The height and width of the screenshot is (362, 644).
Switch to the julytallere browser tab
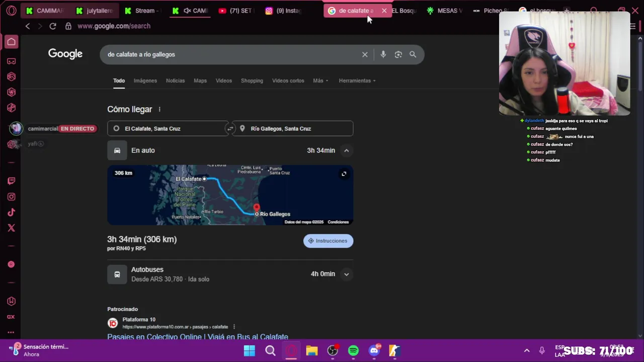pyautogui.click(x=94, y=11)
